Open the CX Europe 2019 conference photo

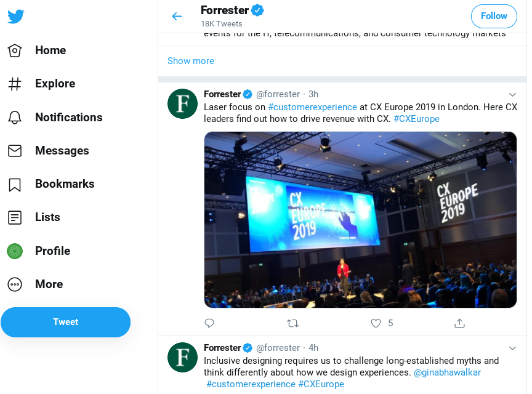(x=360, y=219)
